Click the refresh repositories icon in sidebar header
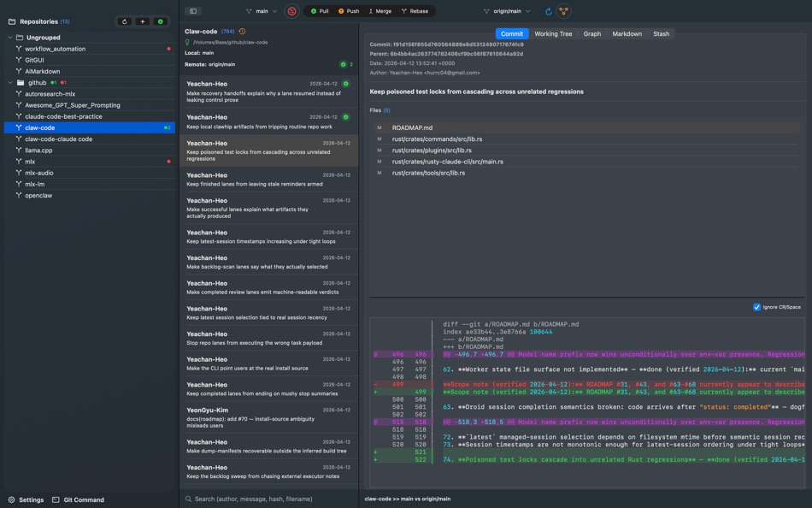Viewport: 812px width, 508px height. coord(125,21)
